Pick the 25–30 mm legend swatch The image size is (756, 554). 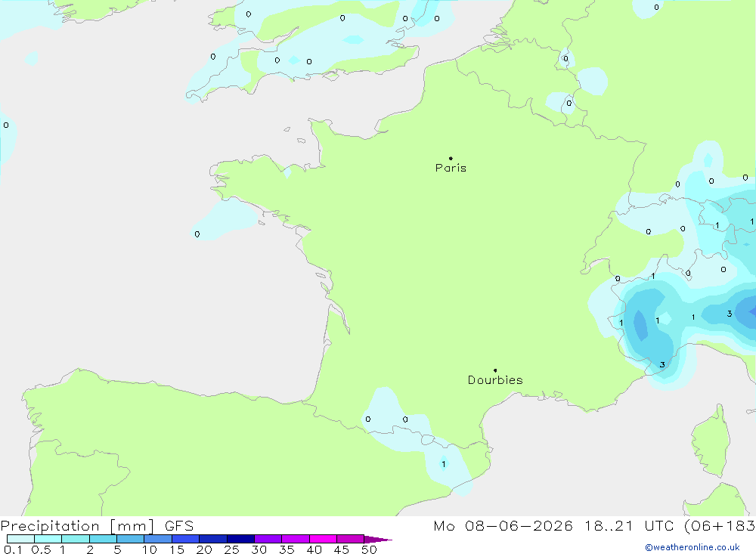pyautogui.click(x=240, y=539)
